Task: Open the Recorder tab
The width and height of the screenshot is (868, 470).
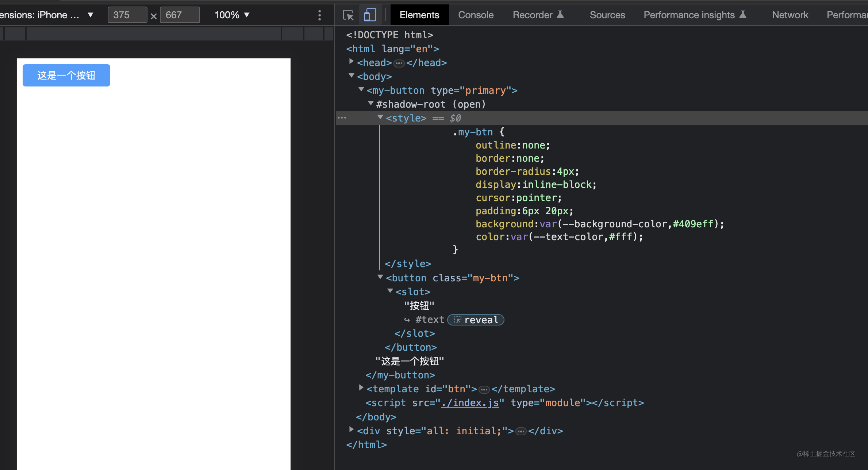Action: click(538, 15)
